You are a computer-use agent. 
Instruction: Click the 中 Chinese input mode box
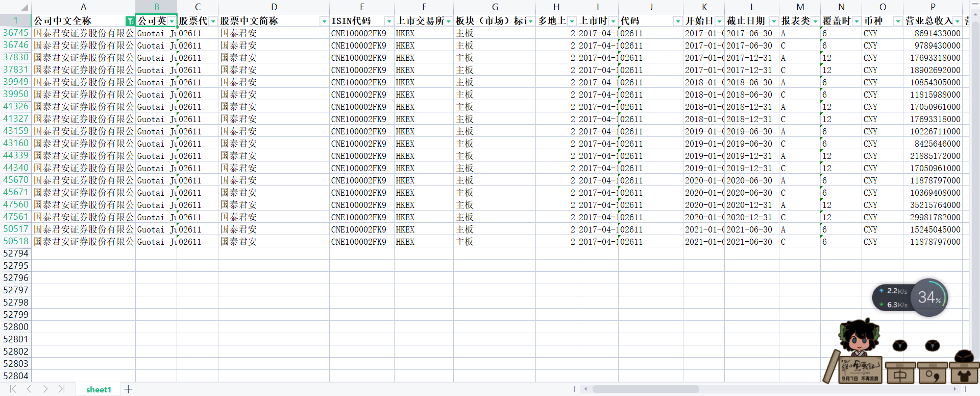[900, 375]
